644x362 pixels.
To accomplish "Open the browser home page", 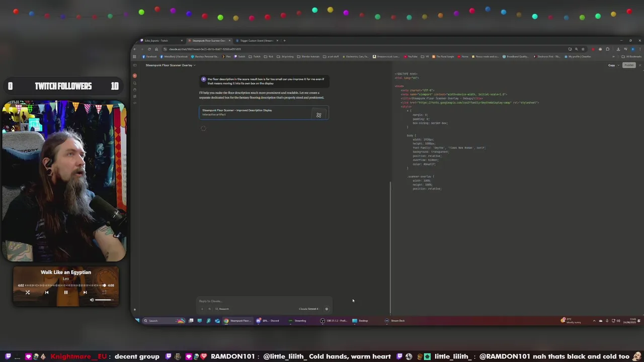I will tap(156, 49).
